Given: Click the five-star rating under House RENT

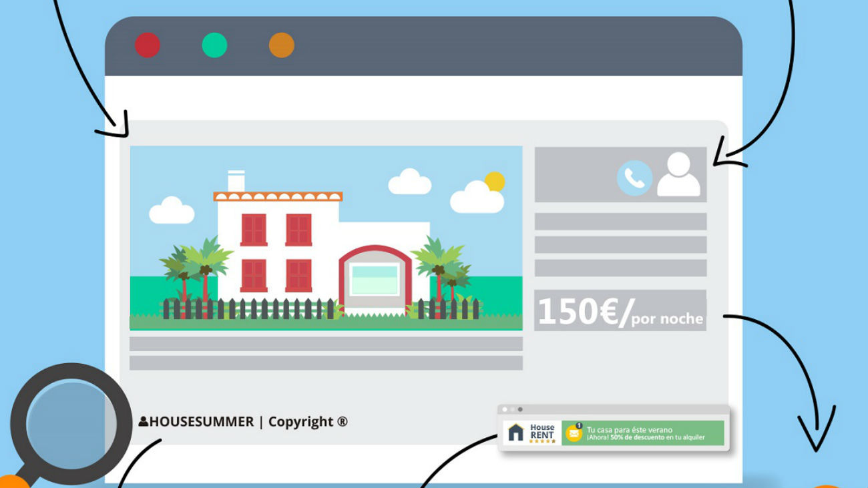Looking at the screenshot, I should tap(541, 441).
